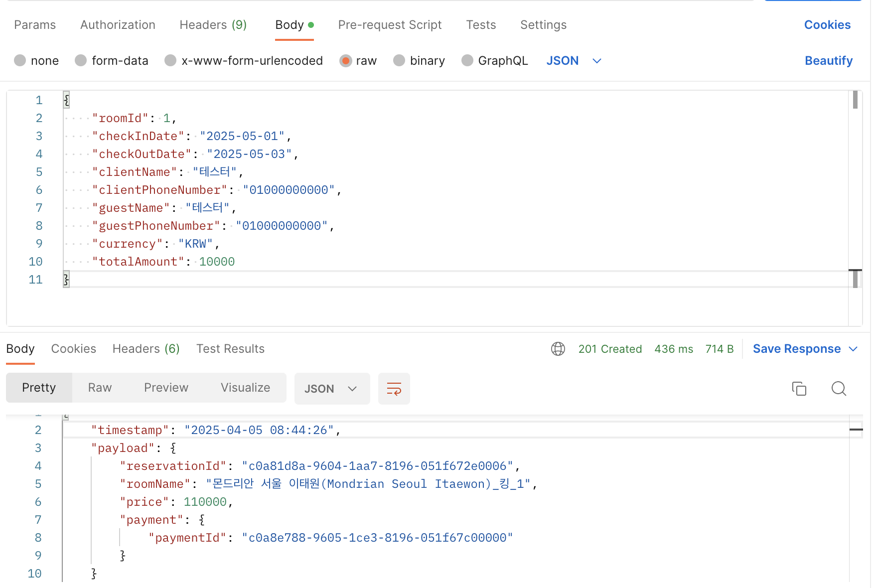Open search in response body
Screen dimensions: 874x588
click(x=839, y=389)
